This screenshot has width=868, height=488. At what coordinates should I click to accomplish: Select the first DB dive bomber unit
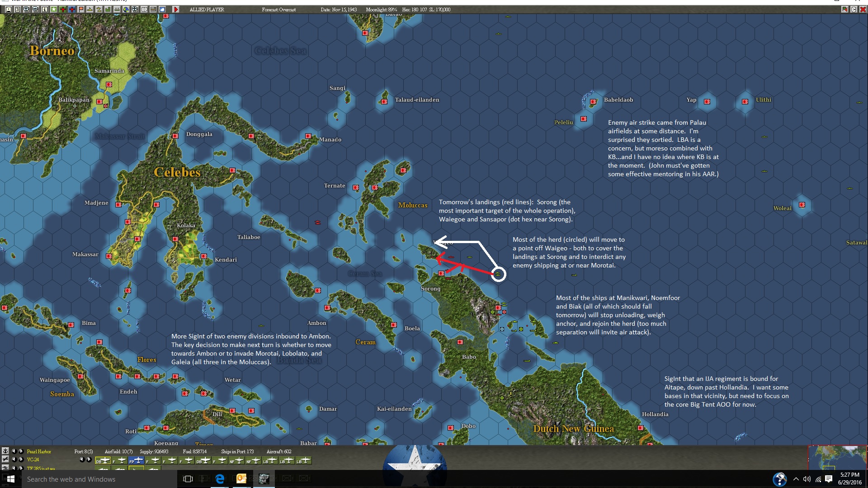point(103,460)
